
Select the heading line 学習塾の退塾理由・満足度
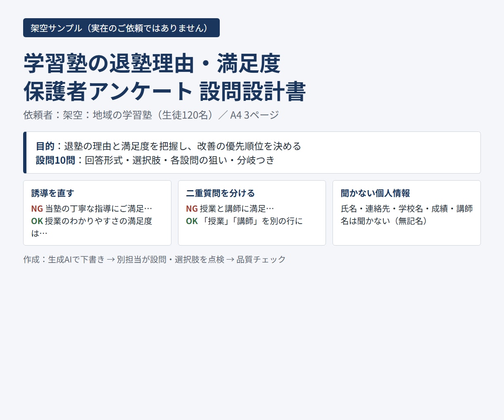tap(152, 63)
